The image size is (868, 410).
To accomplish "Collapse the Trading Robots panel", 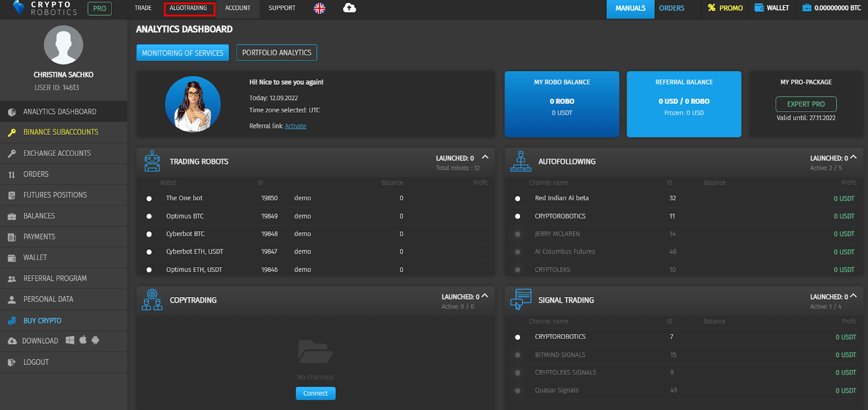I will pos(485,157).
